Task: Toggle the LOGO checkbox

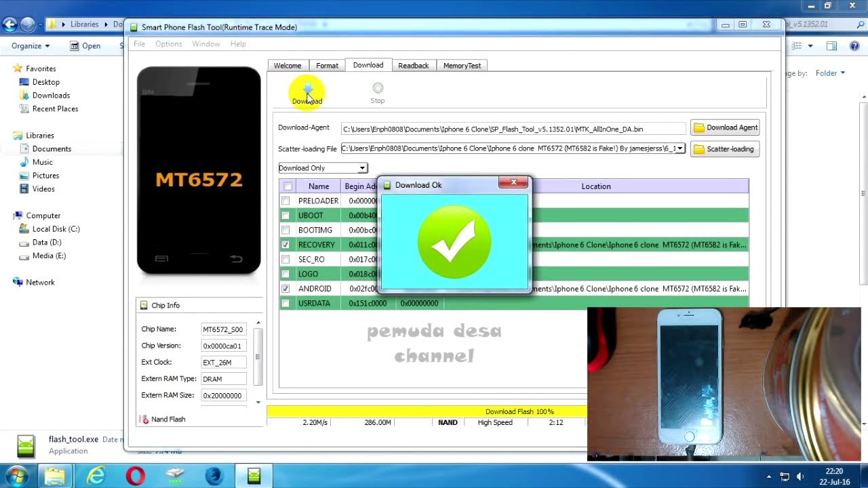Action: [285, 274]
